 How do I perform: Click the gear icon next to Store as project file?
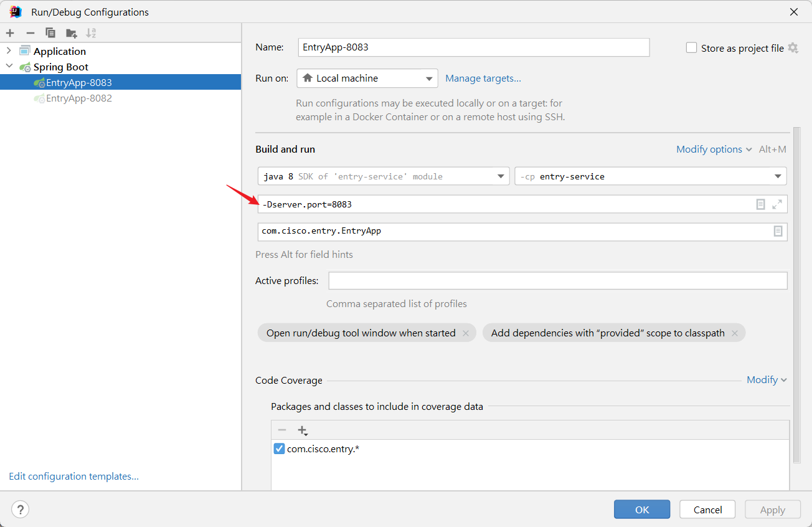(793, 48)
